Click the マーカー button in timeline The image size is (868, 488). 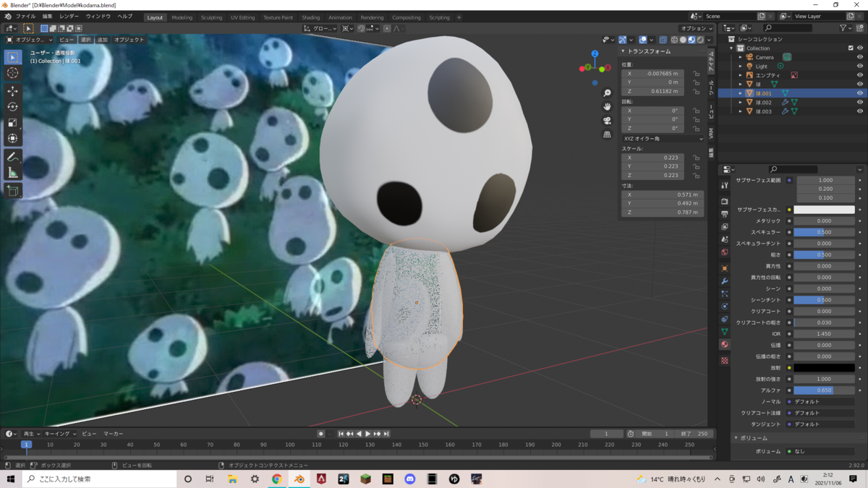113,434
